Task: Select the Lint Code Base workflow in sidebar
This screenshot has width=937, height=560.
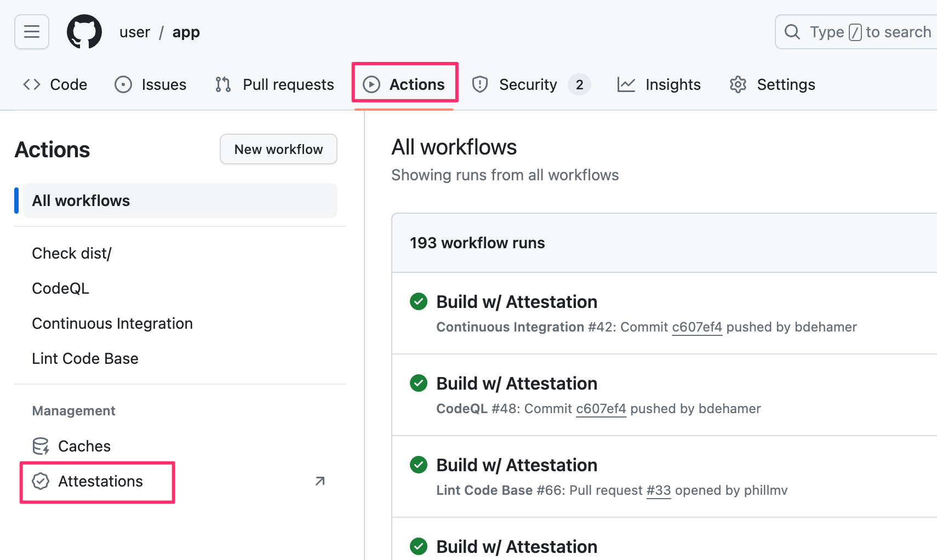Action: (85, 358)
